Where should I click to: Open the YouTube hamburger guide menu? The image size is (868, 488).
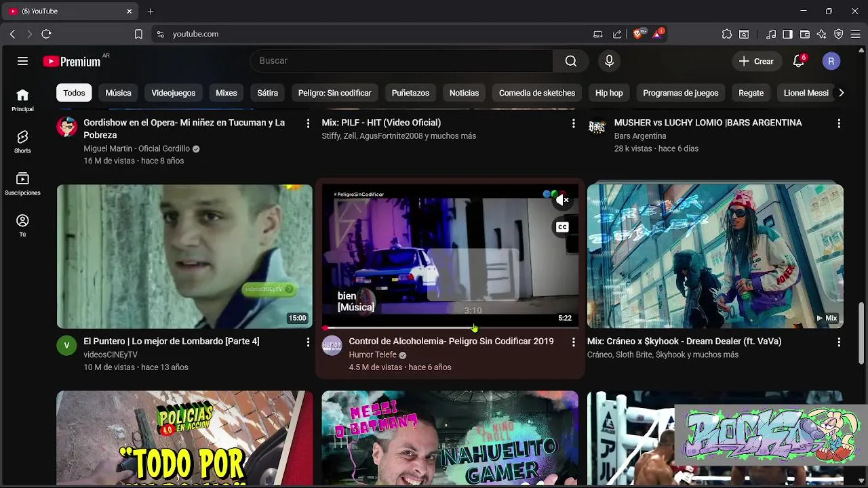click(22, 61)
